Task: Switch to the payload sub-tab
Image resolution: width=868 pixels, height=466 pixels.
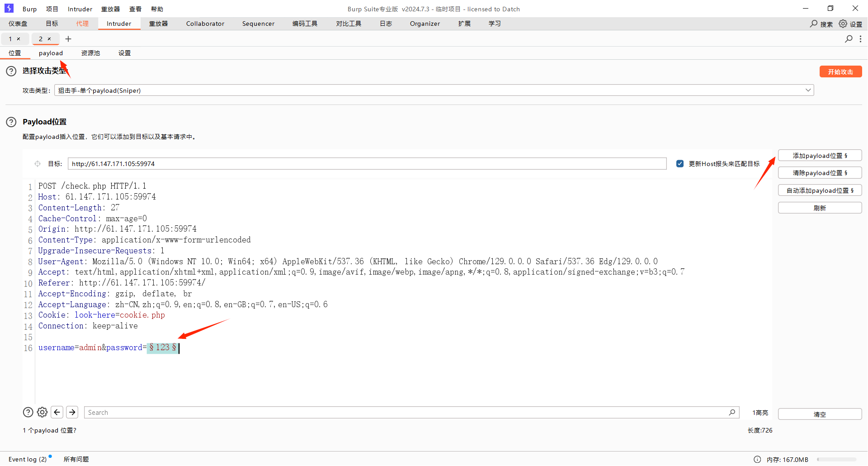Action: (x=51, y=53)
